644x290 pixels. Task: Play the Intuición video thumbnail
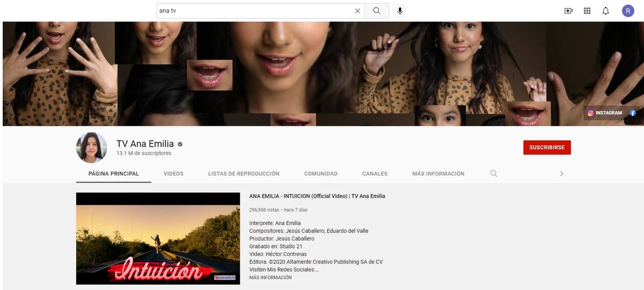point(158,238)
